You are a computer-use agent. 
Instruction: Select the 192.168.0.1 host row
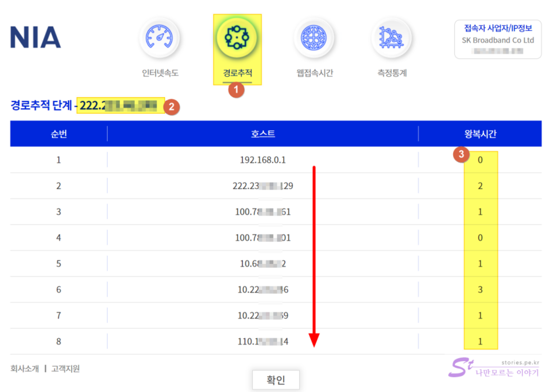(x=263, y=159)
